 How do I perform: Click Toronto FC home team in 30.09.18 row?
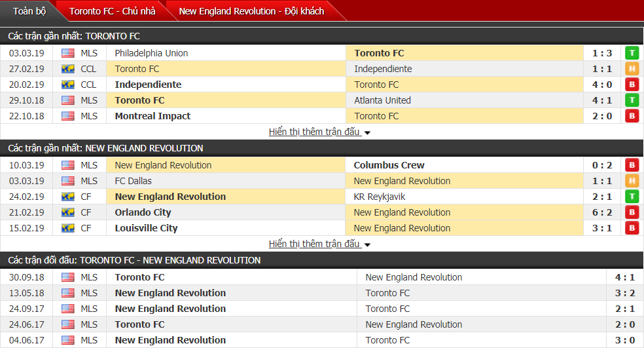point(139,277)
